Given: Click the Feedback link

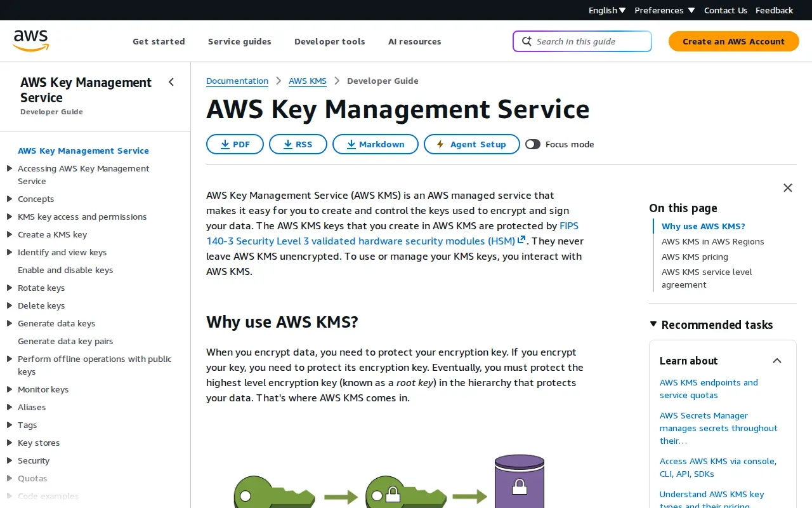Looking at the screenshot, I should point(775,10).
